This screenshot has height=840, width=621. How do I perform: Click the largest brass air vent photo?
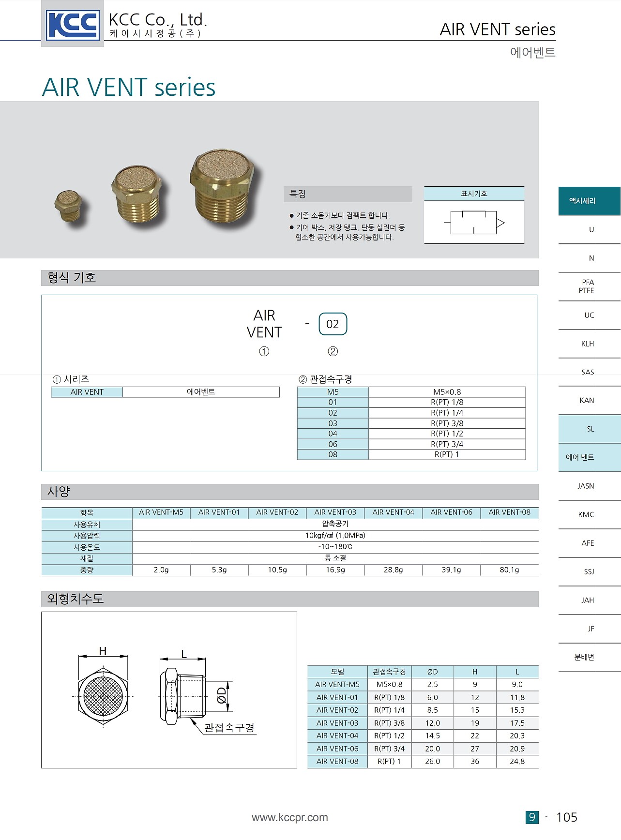tap(222, 186)
